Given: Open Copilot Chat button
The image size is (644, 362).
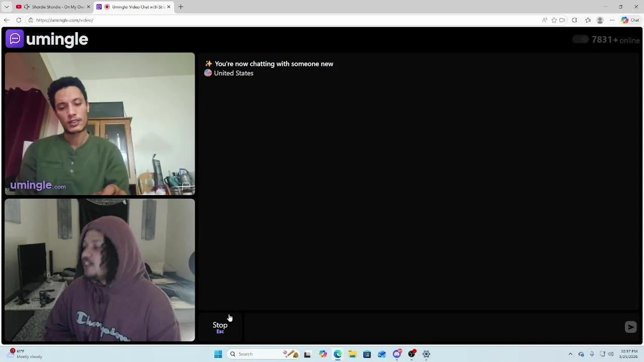Looking at the screenshot, I should pyautogui.click(x=630, y=20).
